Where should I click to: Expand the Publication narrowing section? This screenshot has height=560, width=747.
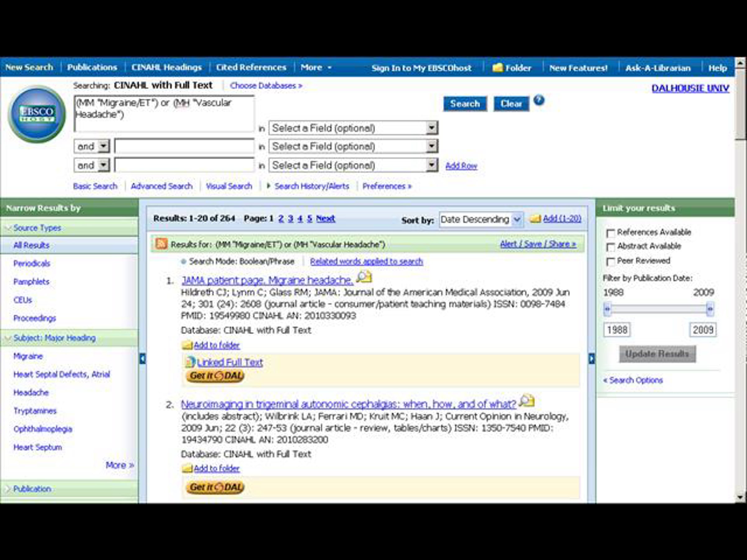32,489
